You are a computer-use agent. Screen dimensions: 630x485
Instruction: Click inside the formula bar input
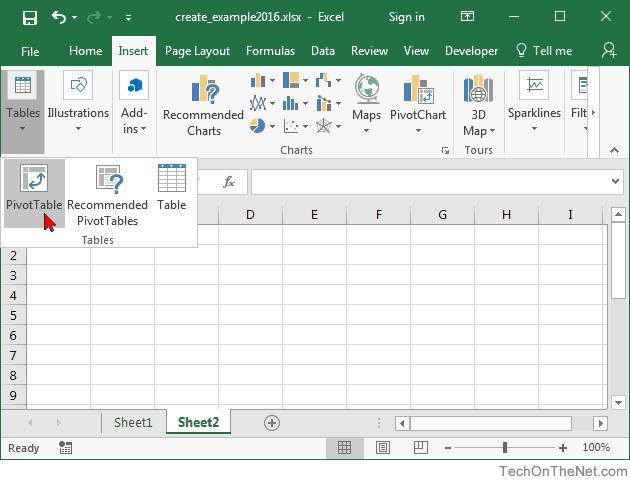click(x=430, y=182)
